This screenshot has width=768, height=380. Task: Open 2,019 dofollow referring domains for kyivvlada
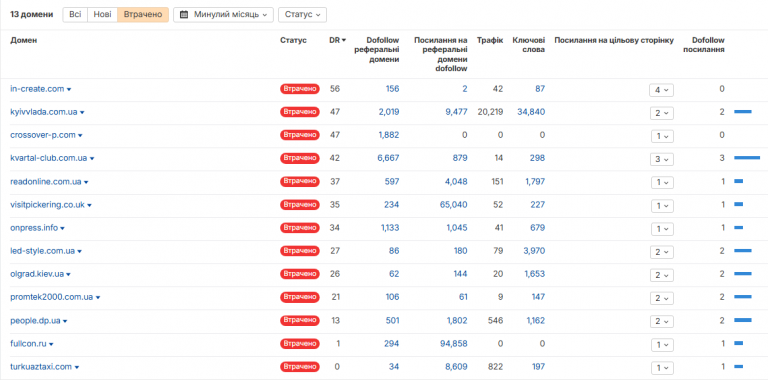389,112
